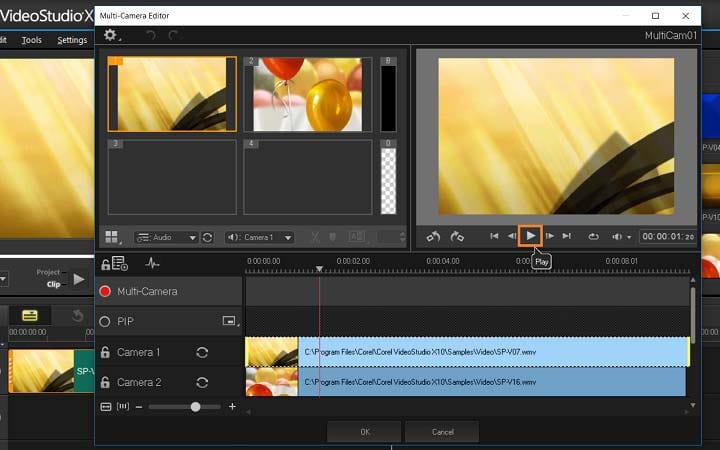This screenshot has width=720, height=450.
Task: Click the Undo arrow in the editor toolbar
Action: coord(151,35)
